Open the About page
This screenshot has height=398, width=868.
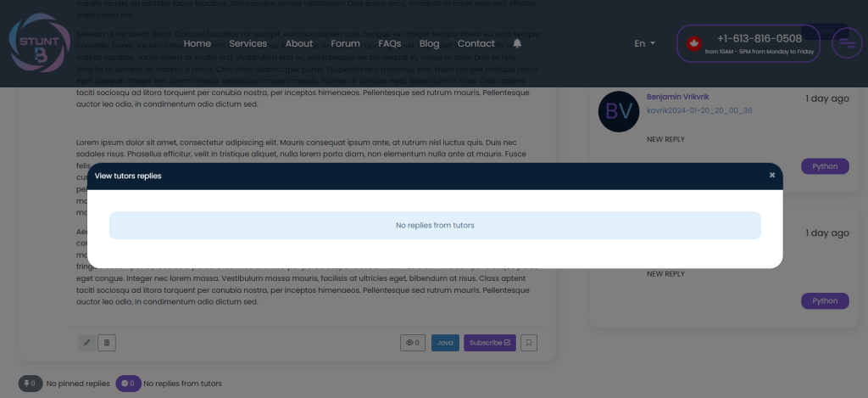pos(299,43)
